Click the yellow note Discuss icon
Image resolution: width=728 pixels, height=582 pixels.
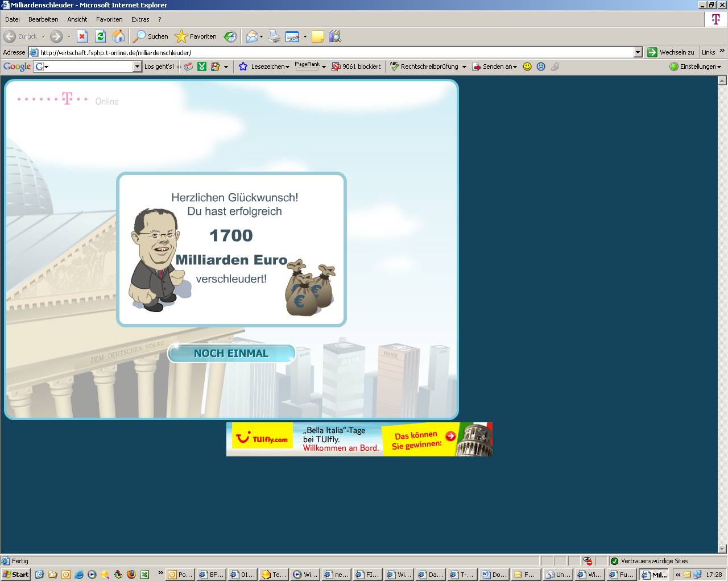318,36
